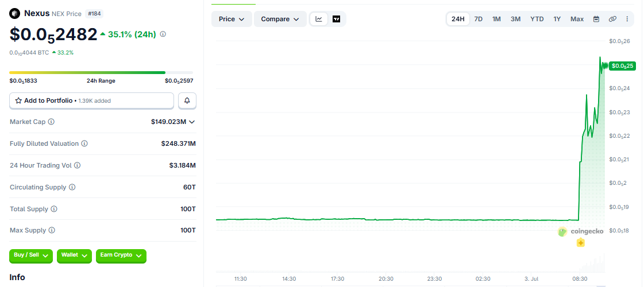Select the Max timeframe tab

tap(577, 19)
